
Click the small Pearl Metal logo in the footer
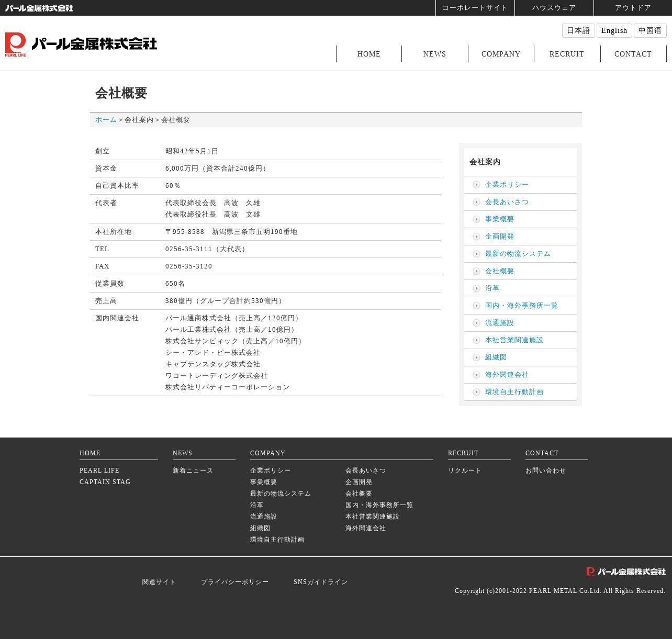coord(626,571)
